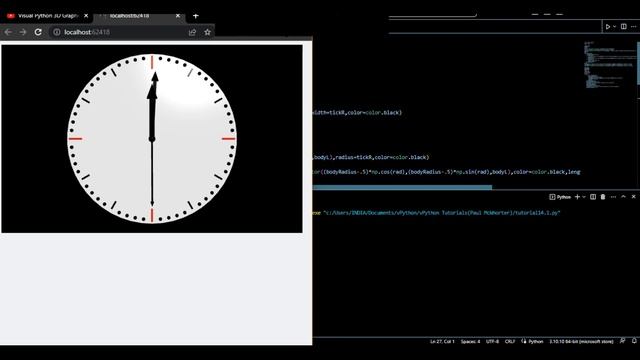View site information icon in address bar
Viewport: 640px width, 360px height.
click(57, 32)
